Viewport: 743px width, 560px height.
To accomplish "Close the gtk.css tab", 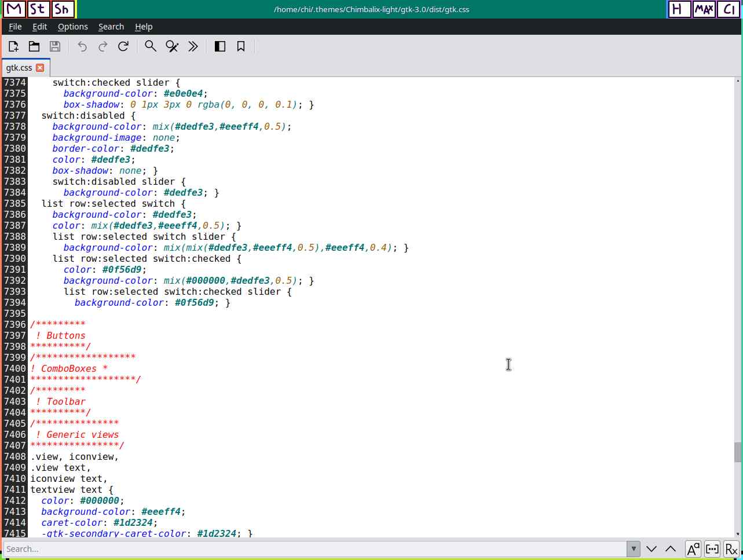I will pyautogui.click(x=40, y=68).
